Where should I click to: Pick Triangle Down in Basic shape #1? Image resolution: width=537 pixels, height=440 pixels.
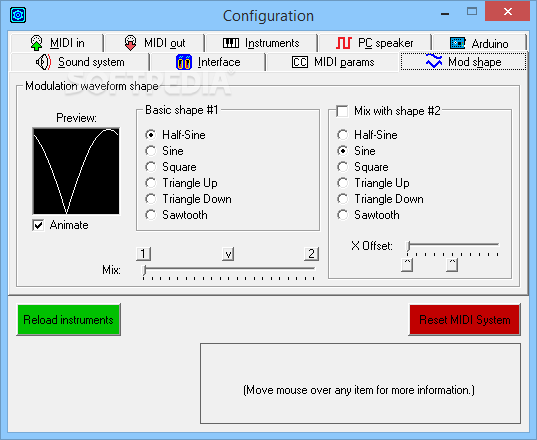[x=188, y=199]
